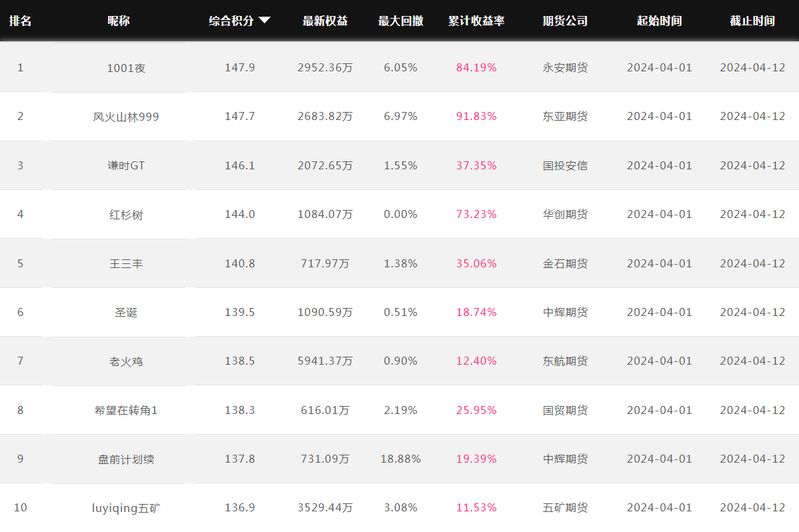Select the nickname 希望在转角1
Viewport: 799px width, 532px height.
tap(126, 410)
